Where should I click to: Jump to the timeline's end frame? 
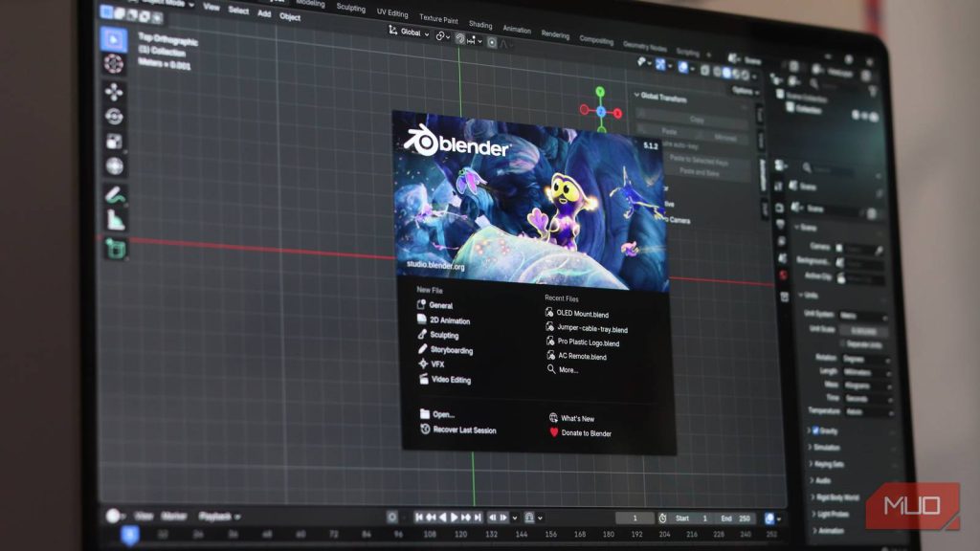click(479, 518)
